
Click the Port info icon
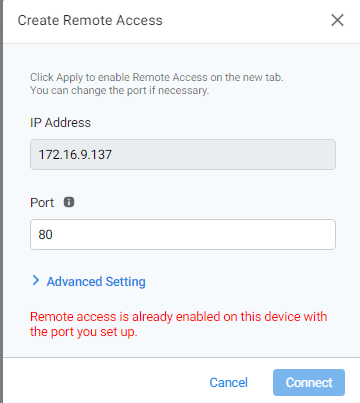69,202
